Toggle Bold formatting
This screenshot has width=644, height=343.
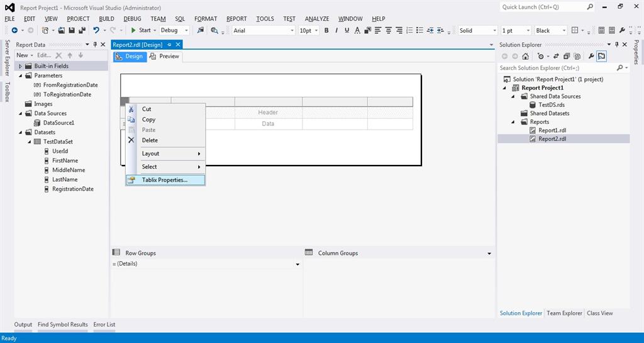click(x=326, y=30)
